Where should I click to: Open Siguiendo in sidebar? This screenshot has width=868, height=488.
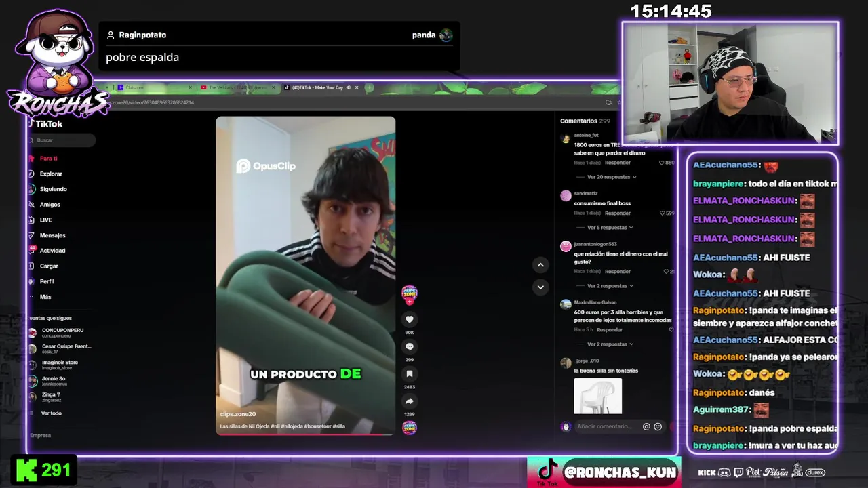(53, 189)
